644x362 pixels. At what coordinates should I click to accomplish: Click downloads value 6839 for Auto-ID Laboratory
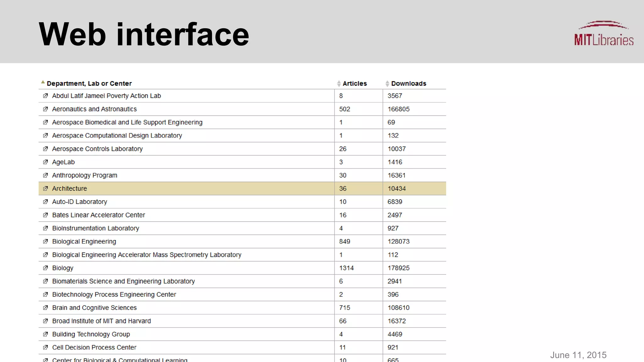[395, 202]
